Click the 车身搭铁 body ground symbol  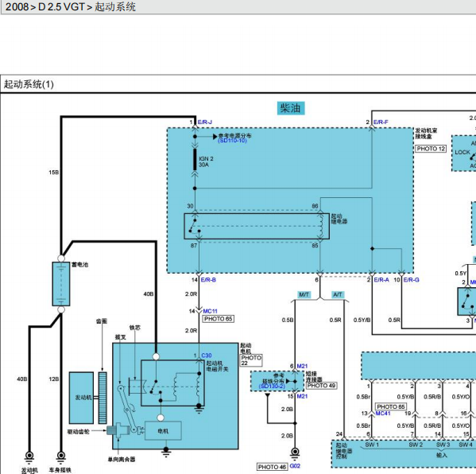(x=61, y=458)
